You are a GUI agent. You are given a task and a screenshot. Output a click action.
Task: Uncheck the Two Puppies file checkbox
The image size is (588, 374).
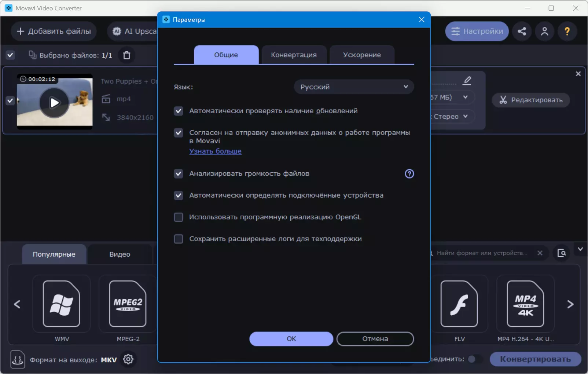[10, 100]
